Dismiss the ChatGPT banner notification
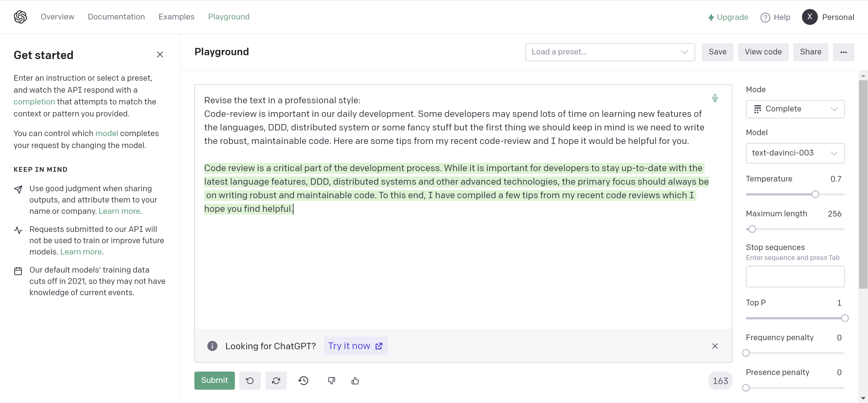Viewport: 868px width, 403px height. pos(715,345)
